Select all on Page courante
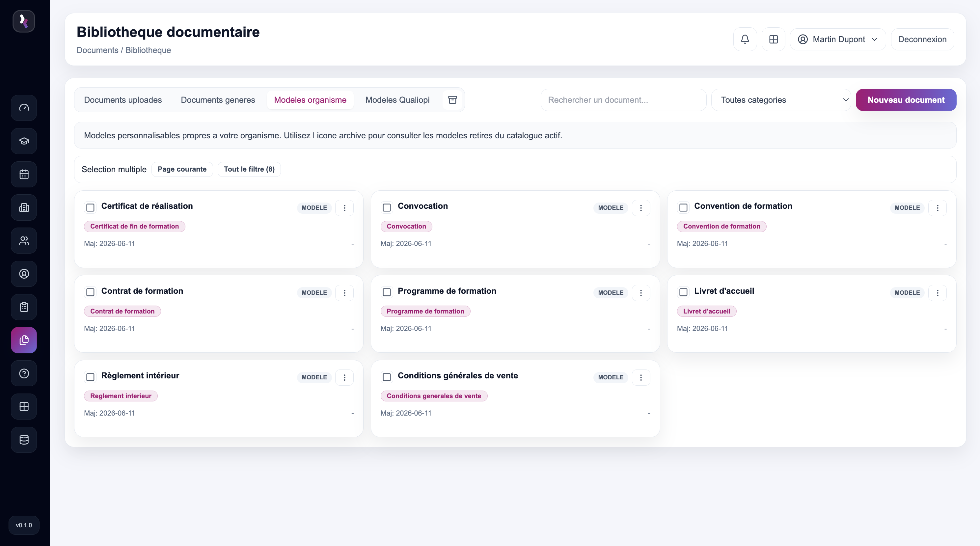This screenshot has height=546, width=980. coord(182,169)
